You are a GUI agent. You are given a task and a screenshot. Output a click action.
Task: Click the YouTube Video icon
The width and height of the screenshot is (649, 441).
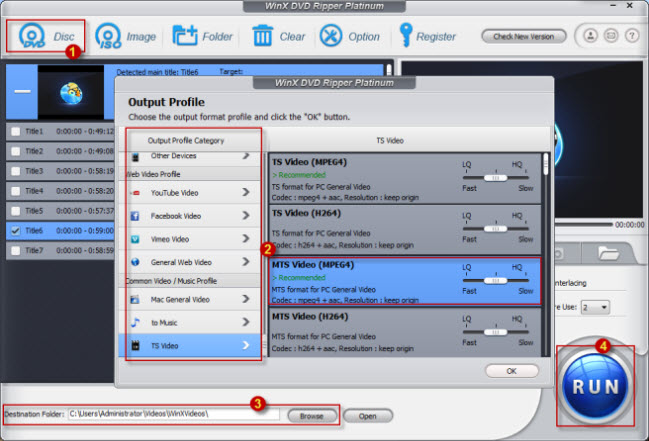pyautogui.click(x=135, y=193)
